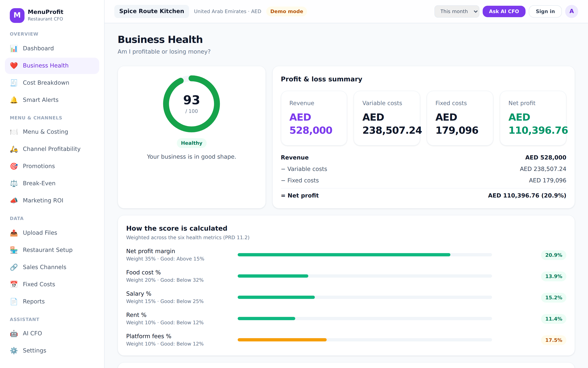This screenshot has height=368, width=588.
Task: Click the Net profit summary card
Action: coord(533,118)
